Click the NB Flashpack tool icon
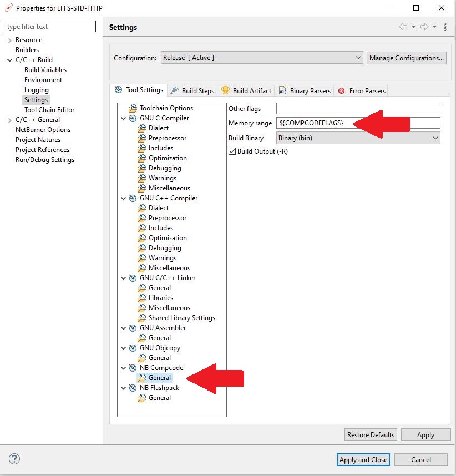This screenshot has width=456, height=476. [133, 388]
